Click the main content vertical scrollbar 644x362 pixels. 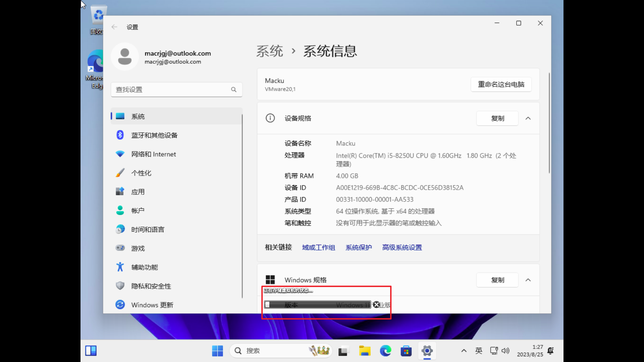[x=549, y=123]
